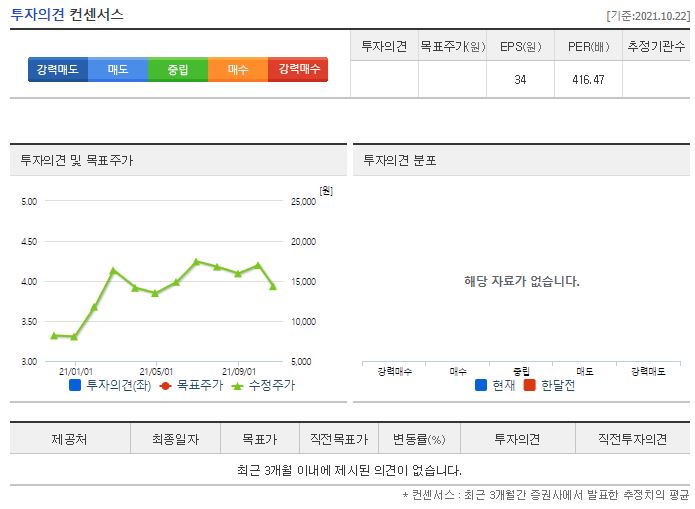Click the last data point on price line

[273, 286]
